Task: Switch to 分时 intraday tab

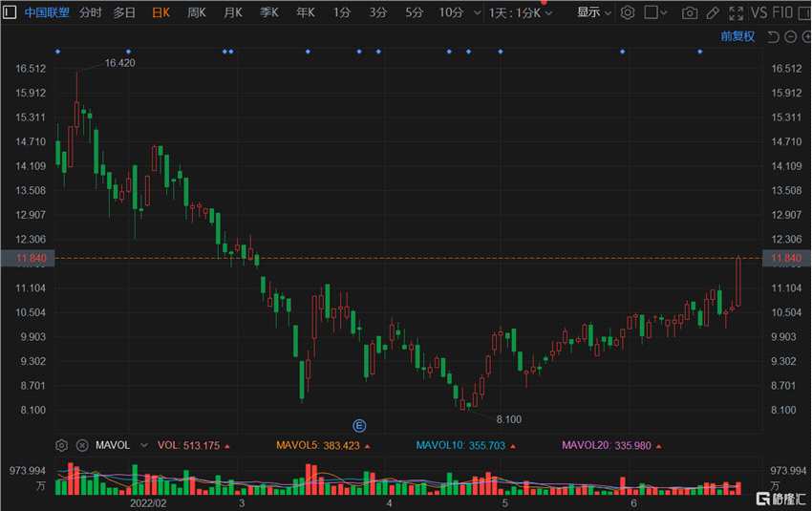Action: 91,12
